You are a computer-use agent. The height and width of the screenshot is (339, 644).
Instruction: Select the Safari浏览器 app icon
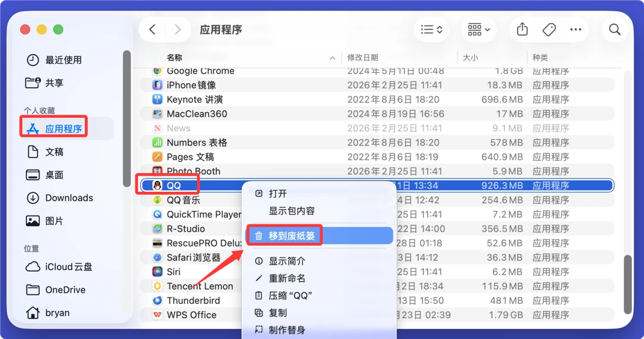158,257
